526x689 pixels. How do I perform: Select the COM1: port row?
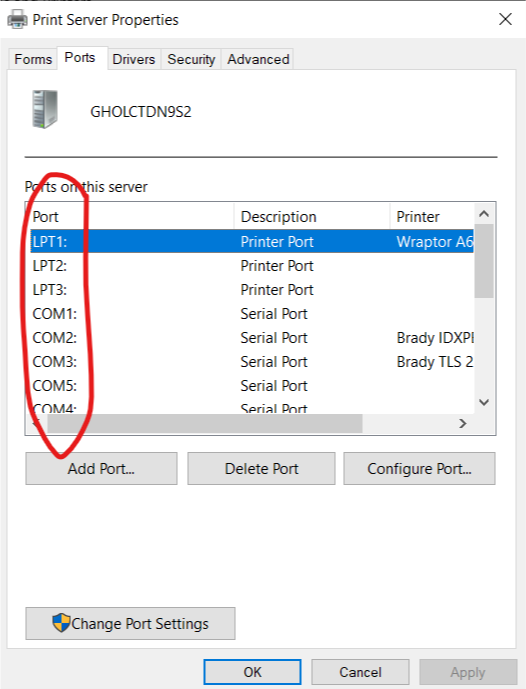point(252,314)
